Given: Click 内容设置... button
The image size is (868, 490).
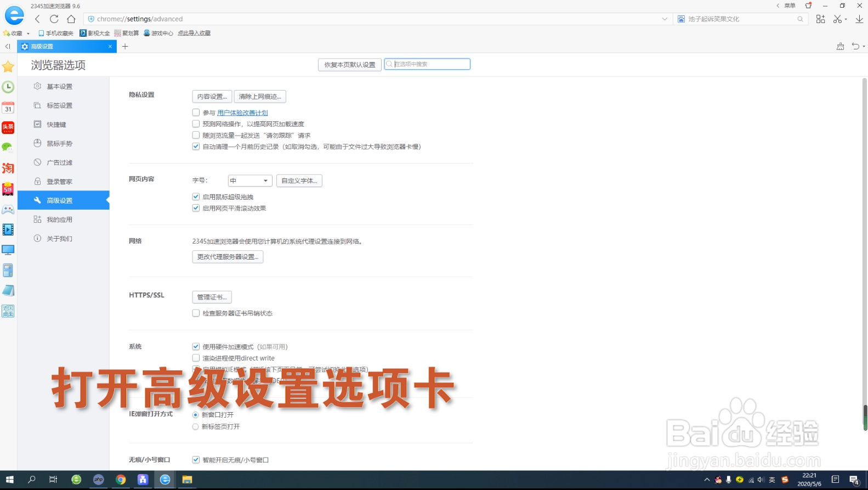Looking at the screenshot, I should pos(212,97).
